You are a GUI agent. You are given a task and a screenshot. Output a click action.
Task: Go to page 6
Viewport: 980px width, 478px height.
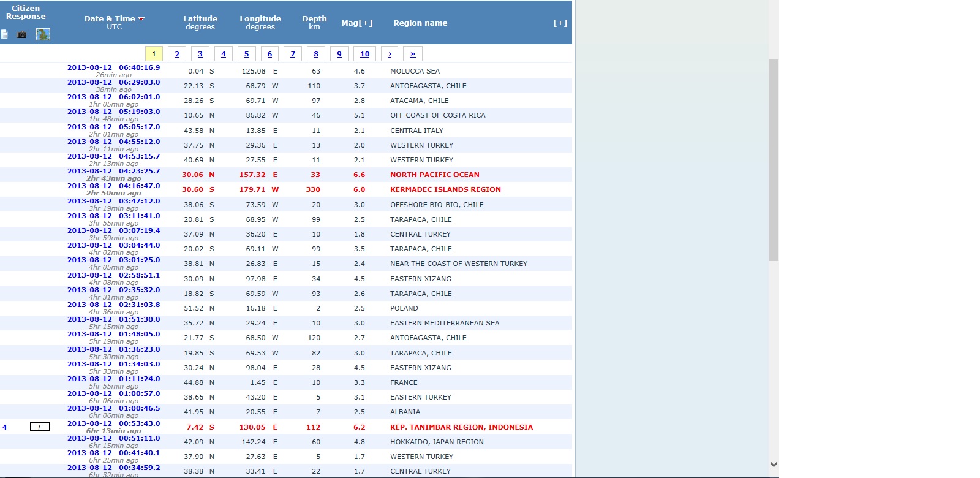pyautogui.click(x=269, y=54)
